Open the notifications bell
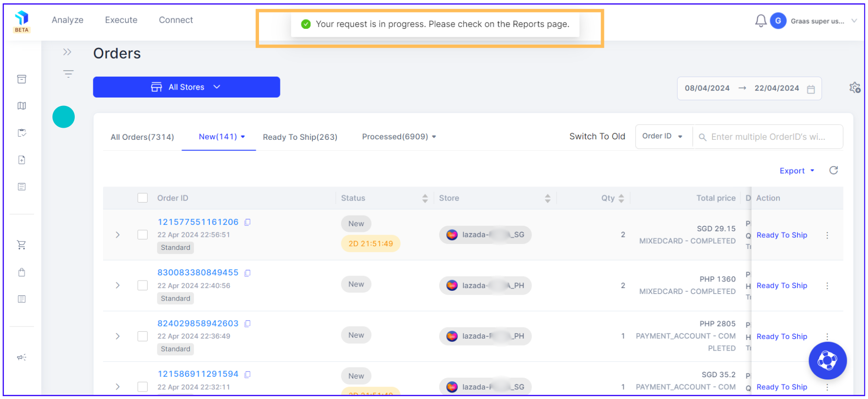Viewport: 868px width, 399px height. pos(760,21)
